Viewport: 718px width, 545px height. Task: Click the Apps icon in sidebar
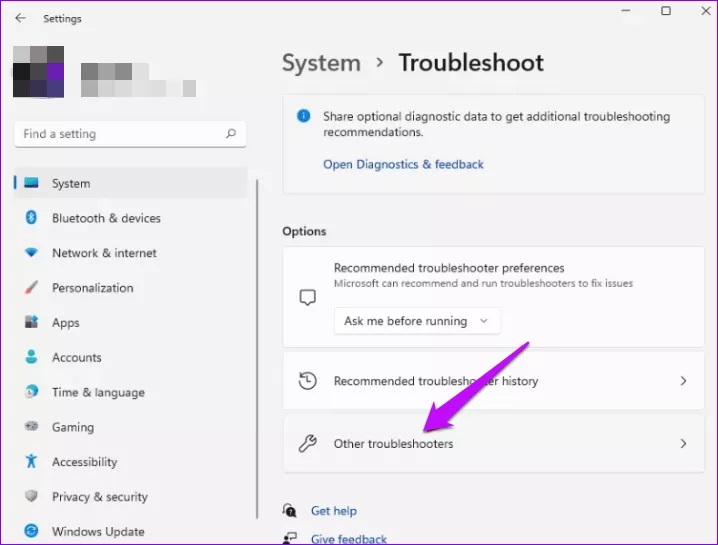pos(31,322)
